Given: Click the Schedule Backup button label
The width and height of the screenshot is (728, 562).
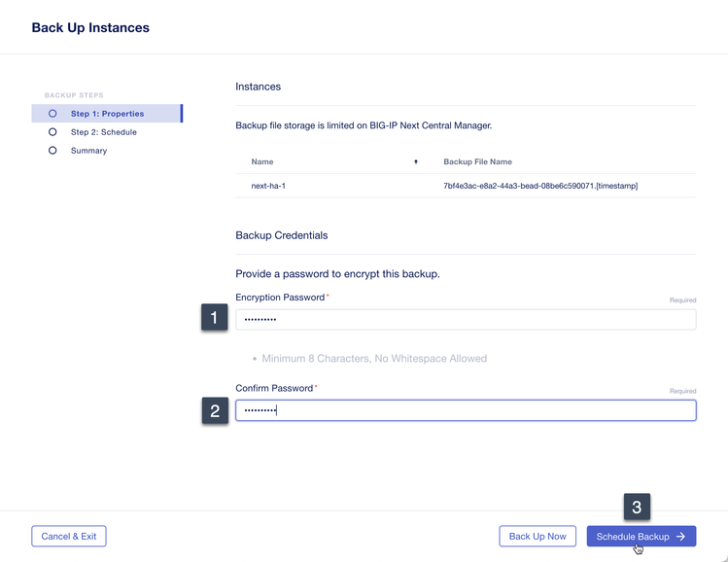Looking at the screenshot, I should 633,537.
